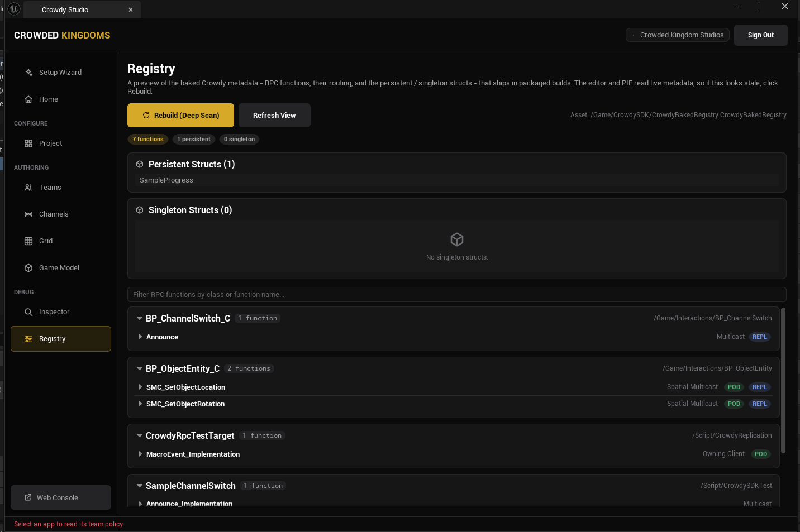Viewport: 800px width, 532px height.
Task: Click the Sign Out button
Action: pos(760,35)
